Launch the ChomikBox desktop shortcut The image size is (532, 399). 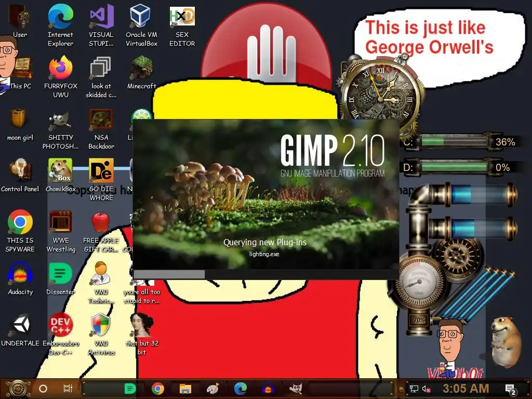tap(60, 176)
